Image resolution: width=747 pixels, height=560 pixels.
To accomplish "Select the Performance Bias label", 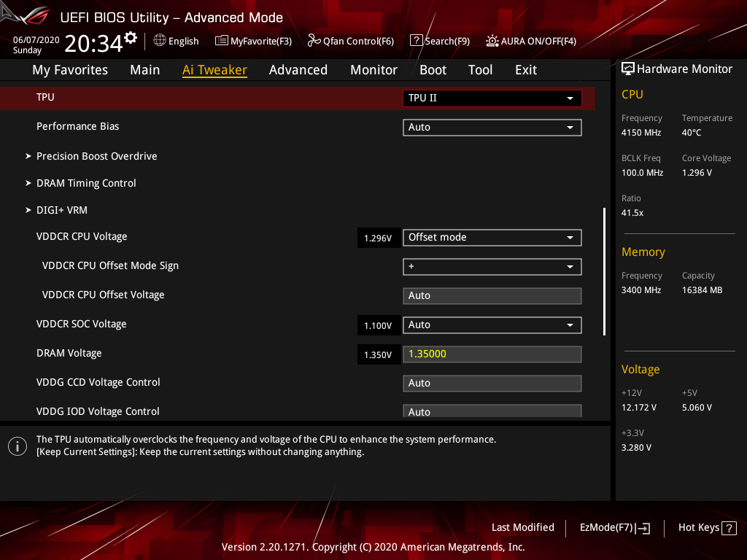I will coord(77,126).
